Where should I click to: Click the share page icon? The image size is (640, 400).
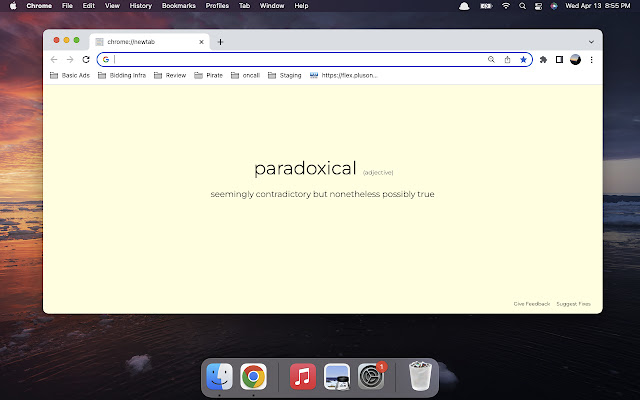click(507, 60)
